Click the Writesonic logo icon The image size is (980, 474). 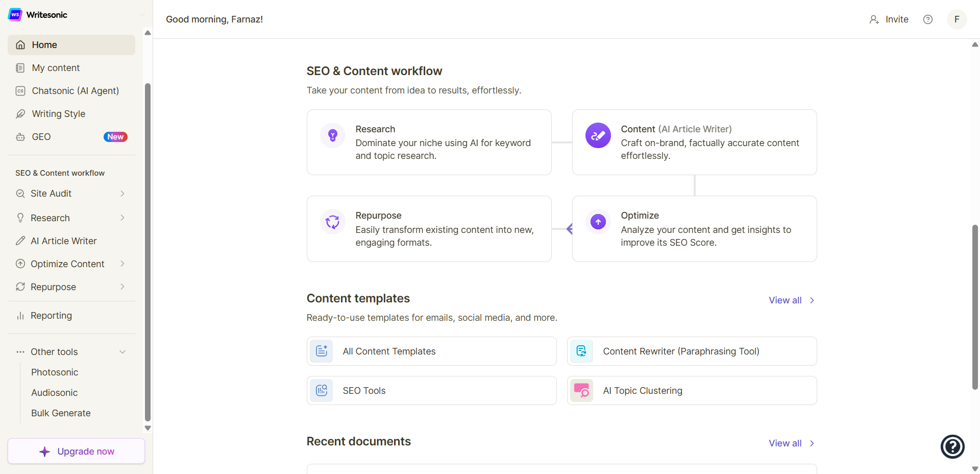pyautogui.click(x=15, y=14)
